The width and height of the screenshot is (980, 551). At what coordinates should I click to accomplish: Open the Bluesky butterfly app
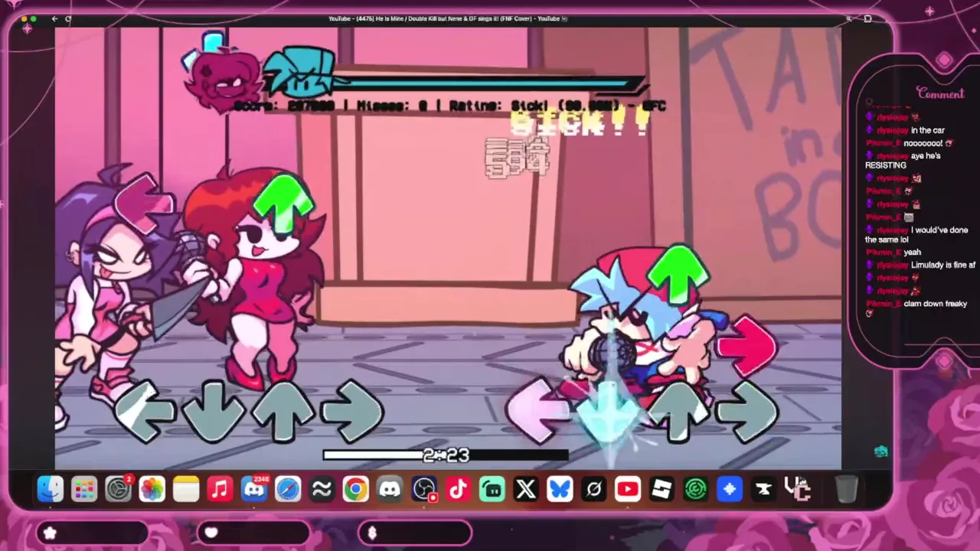(x=560, y=489)
